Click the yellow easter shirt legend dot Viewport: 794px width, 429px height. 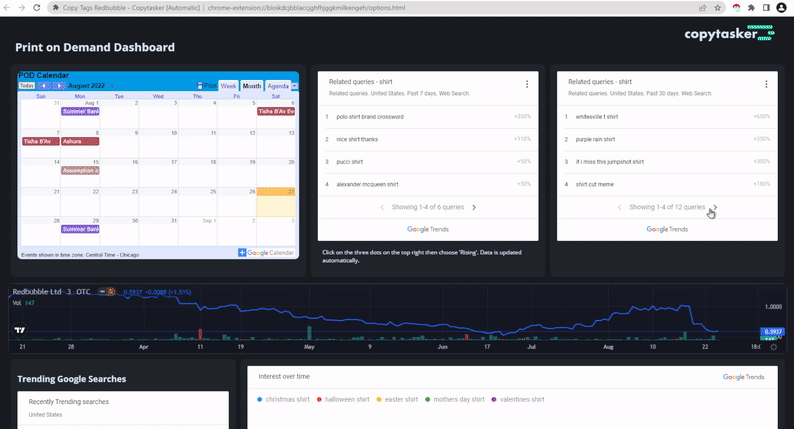point(379,400)
